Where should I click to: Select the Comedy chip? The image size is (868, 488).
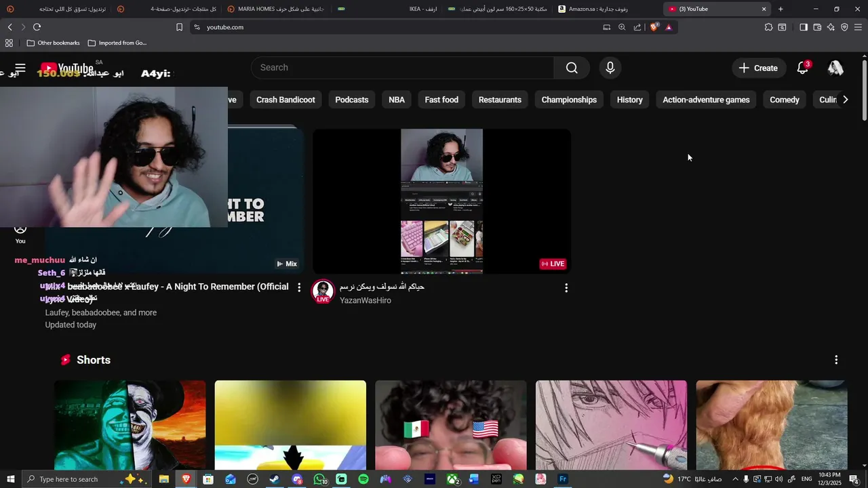tap(785, 100)
